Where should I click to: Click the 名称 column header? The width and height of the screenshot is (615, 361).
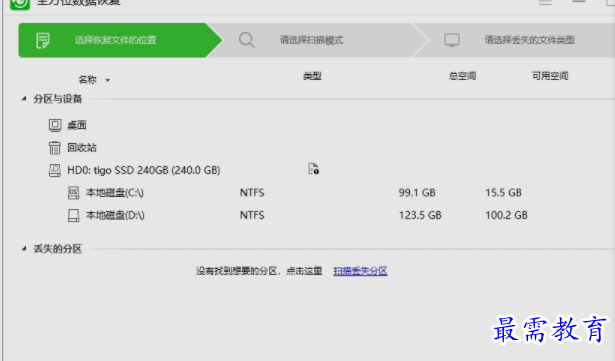87,80
